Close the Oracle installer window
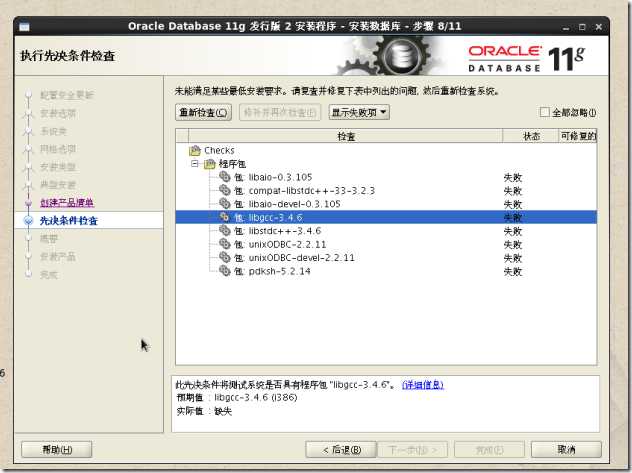 [x=599, y=27]
